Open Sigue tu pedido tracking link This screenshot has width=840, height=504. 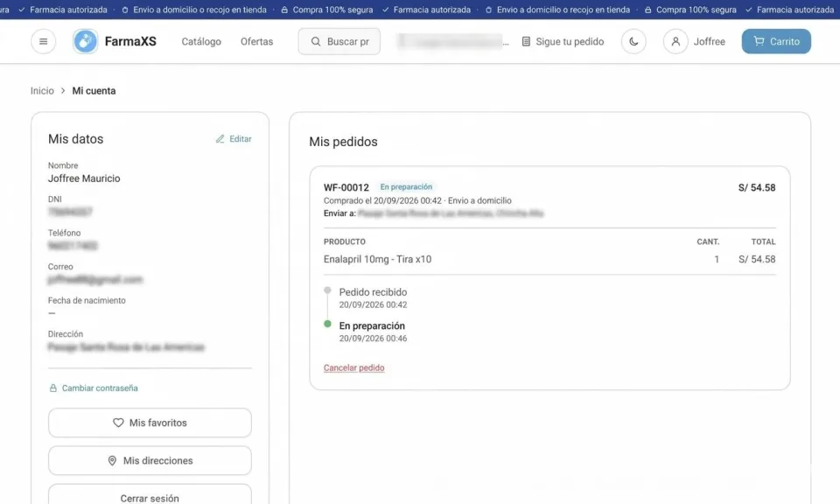pyautogui.click(x=563, y=41)
